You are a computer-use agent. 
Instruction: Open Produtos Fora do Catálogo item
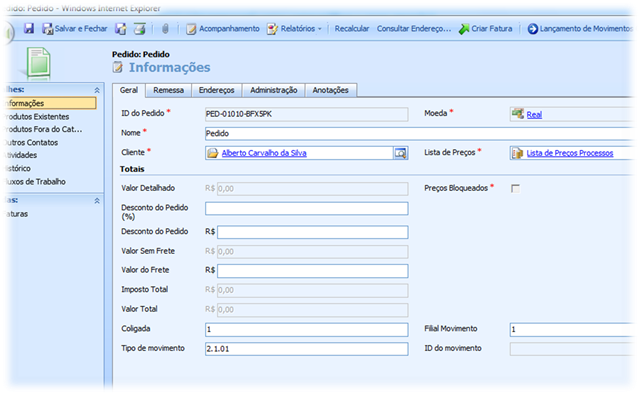(43, 129)
